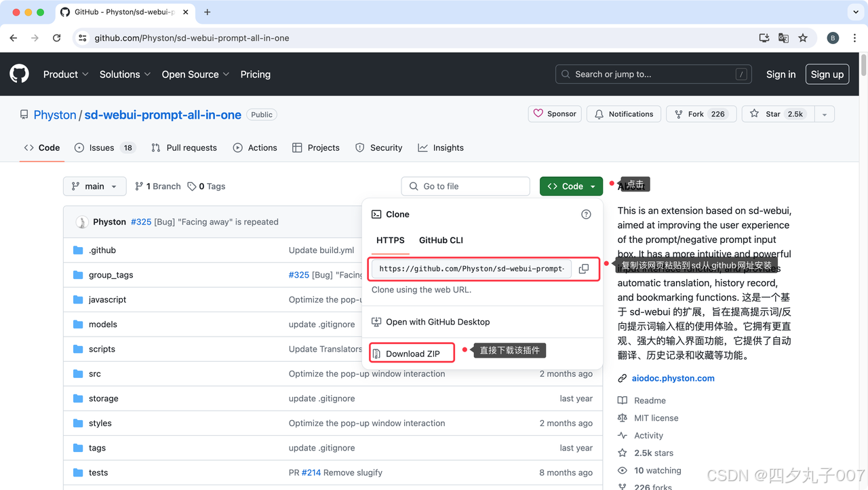Open the models folder

coord(103,324)
